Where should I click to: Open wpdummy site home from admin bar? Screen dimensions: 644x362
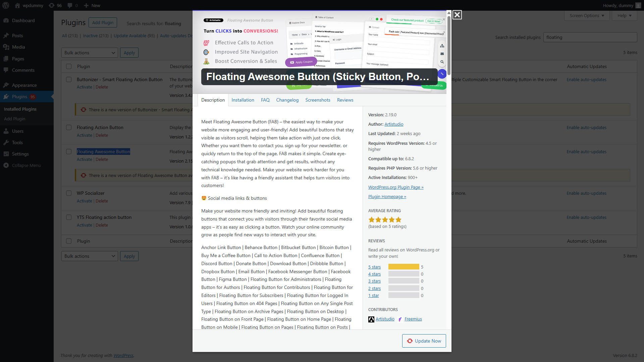coord(29,5)
